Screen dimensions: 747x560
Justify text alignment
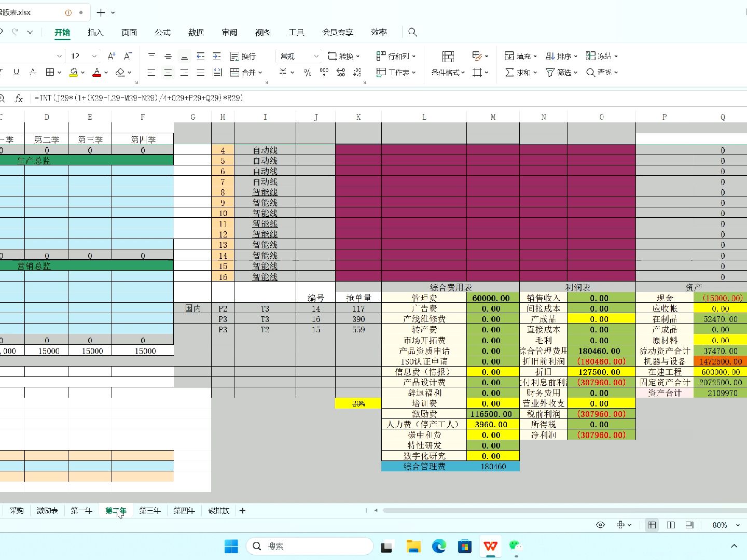tap(201, 73)
